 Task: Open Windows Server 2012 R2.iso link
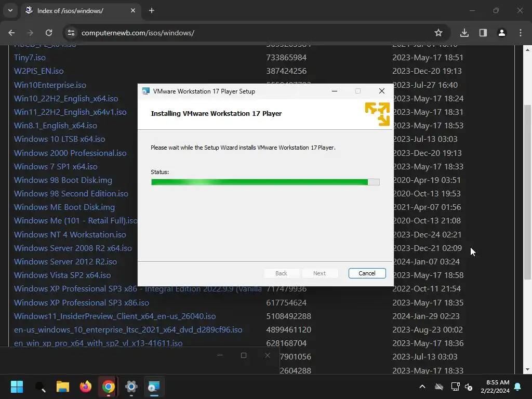point(65,262)
